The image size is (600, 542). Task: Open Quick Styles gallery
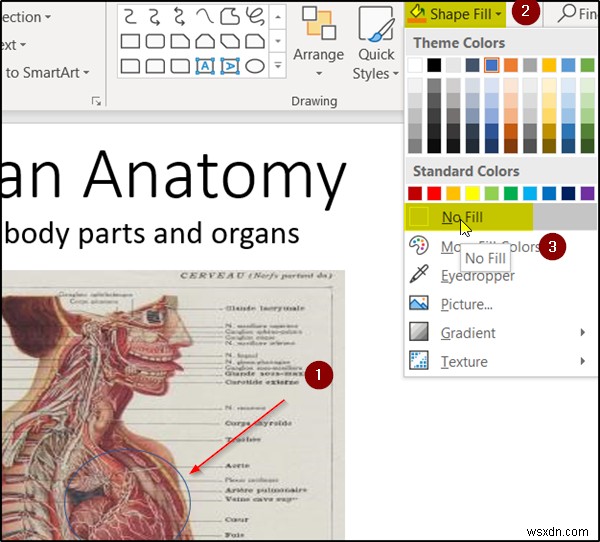pos(376,43)
